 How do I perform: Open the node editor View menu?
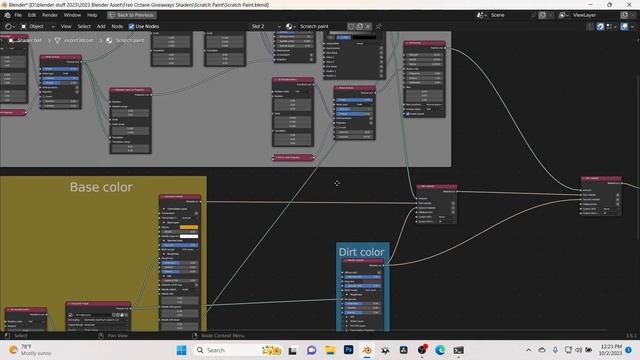(x=66, y=27)
